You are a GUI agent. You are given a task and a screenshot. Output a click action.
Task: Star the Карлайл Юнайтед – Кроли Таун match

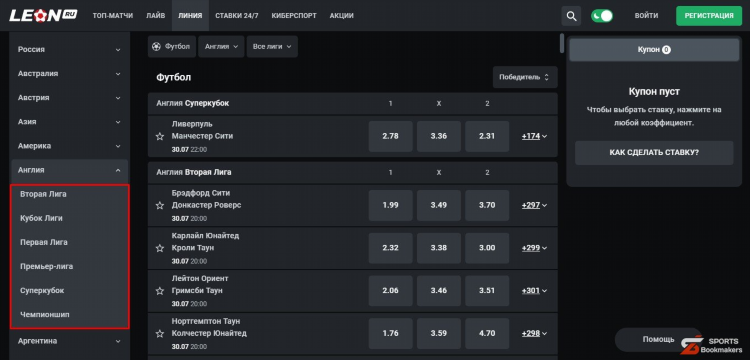160,249
